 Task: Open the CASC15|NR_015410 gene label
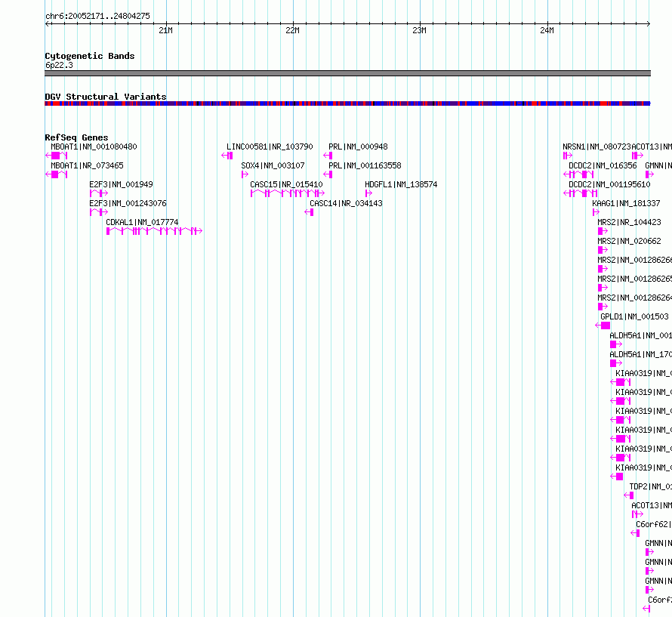[286, 184]
